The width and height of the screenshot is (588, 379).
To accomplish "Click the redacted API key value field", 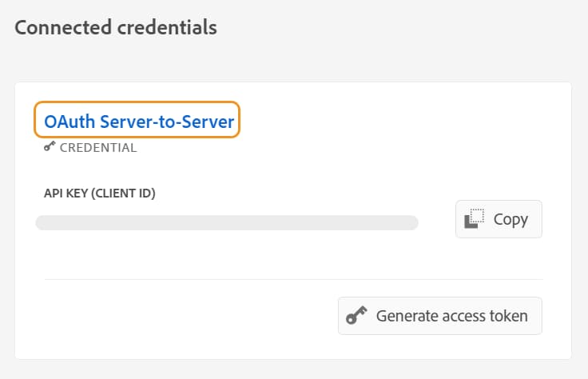I will (227, 222).
